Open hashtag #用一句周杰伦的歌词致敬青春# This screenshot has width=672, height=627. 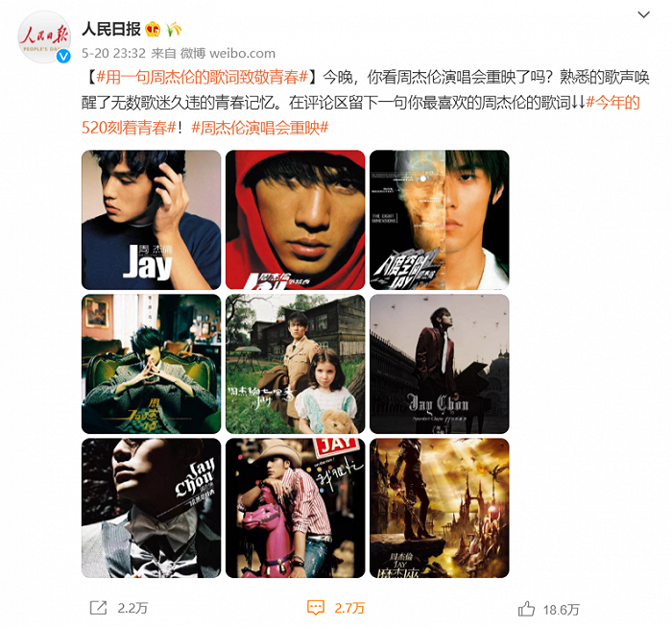tap(203, 77)
